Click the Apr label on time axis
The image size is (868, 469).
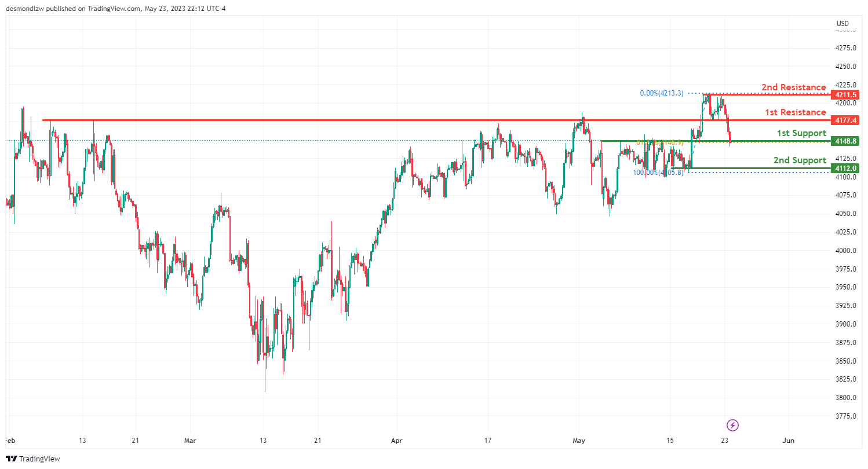[396, 441]
